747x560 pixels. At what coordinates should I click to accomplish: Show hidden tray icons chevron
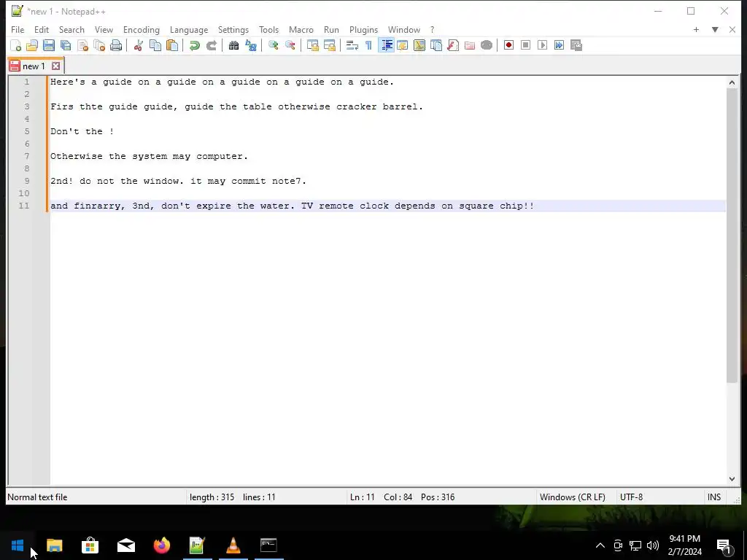point(600,545)
